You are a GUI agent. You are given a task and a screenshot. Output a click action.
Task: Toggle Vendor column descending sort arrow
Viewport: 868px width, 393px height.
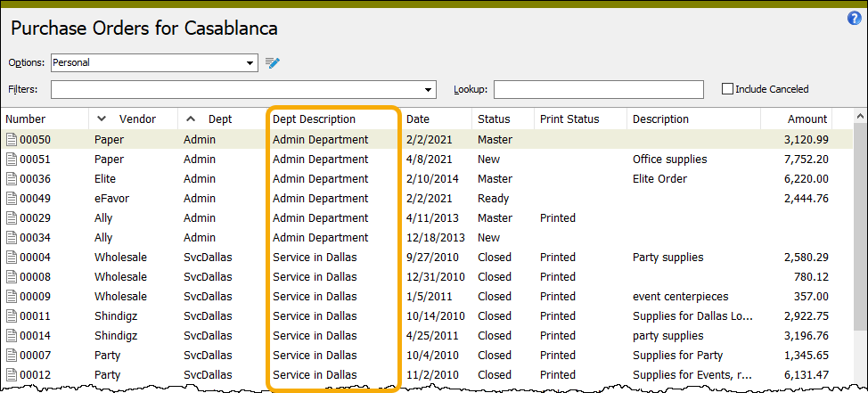[102, 119]
